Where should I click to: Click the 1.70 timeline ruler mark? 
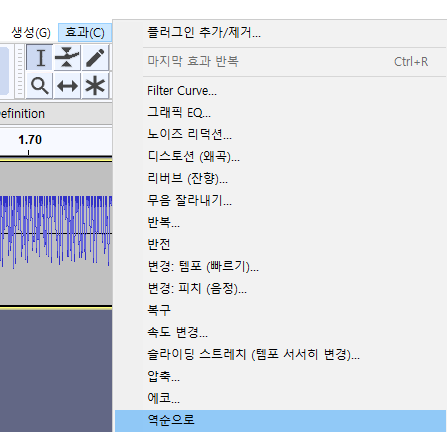30,140
